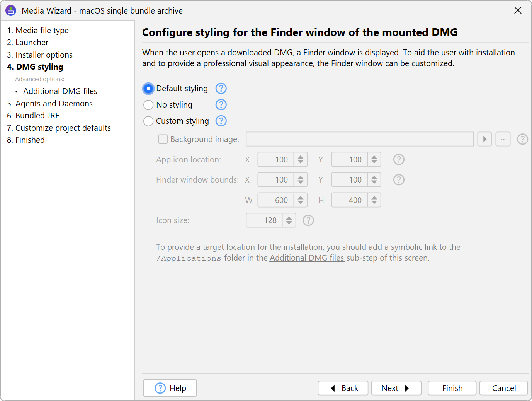Open help for App icon location
Image resolution: width=532 pixels, height=401 pixels.
[x=399, y=160]
